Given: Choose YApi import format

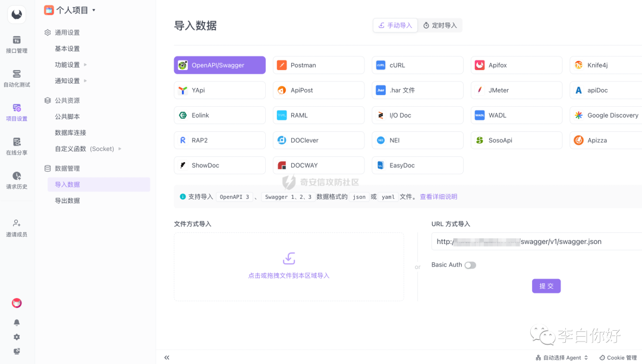Looking at the screenshot, I should pos(220,90).
